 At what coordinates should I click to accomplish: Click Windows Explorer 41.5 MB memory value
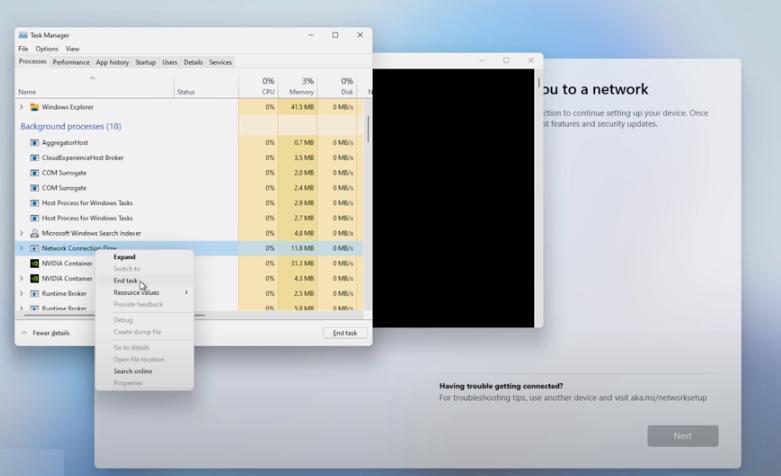click(303, 107)
